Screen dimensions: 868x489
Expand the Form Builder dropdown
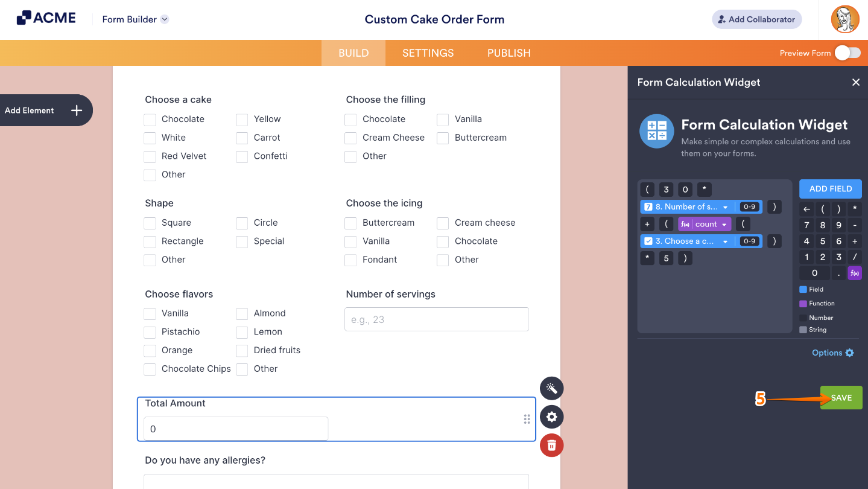tap(164, 19)
